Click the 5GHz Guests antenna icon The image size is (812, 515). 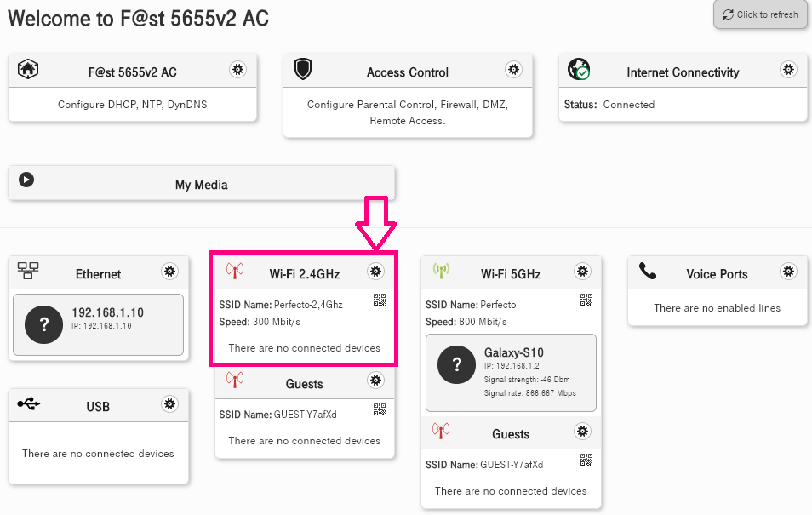tap(441, 431)
